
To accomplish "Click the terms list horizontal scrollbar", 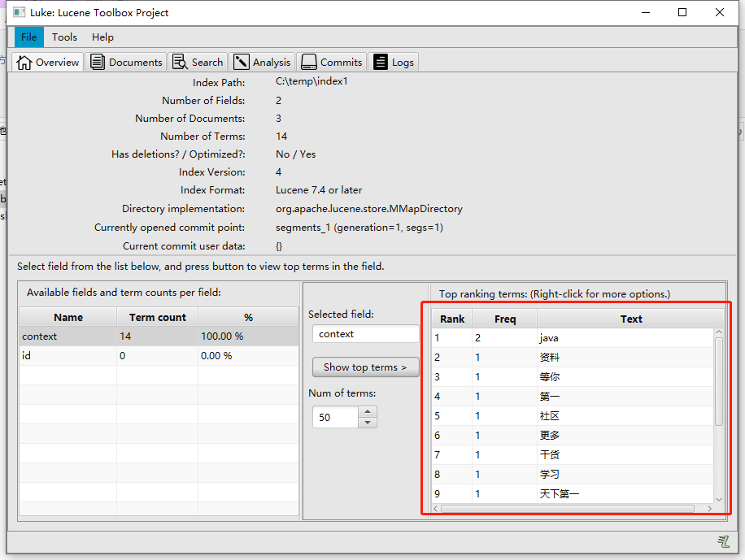I will pyautogui.click(x=568, y=509).
